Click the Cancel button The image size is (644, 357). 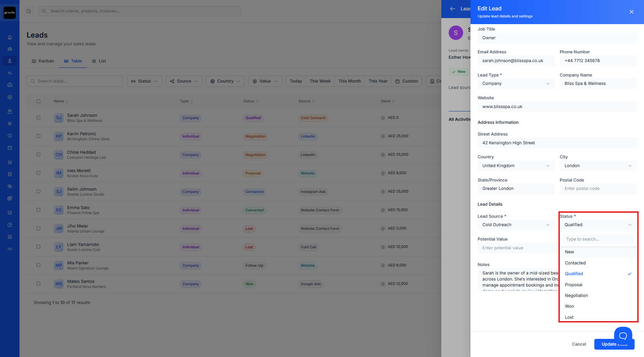(x=579, y=344)
